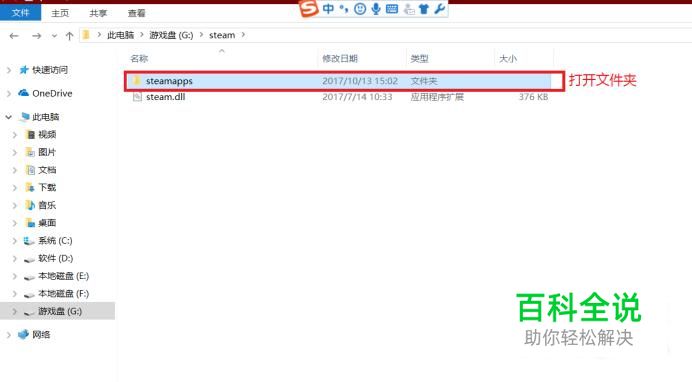
Task: Open 视频 in the navigation pane
Action: [x=47, y=135]
